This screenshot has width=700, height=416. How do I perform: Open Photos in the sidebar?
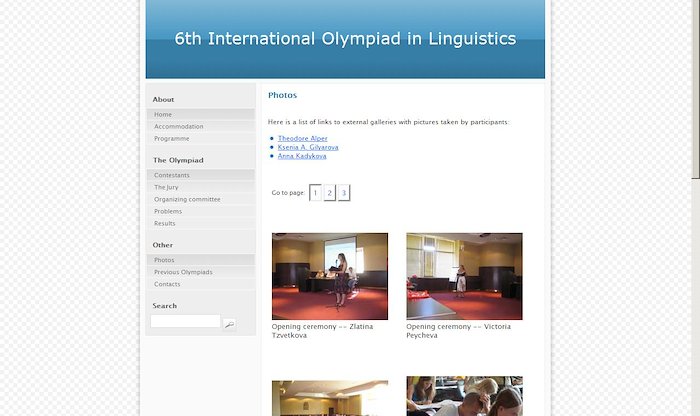201,260
